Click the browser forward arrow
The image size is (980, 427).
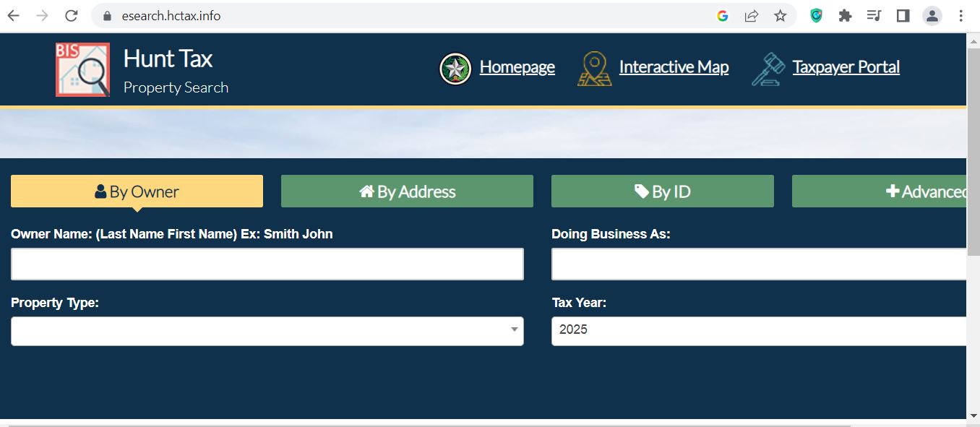pyautogui.click(x=42, y=15)
